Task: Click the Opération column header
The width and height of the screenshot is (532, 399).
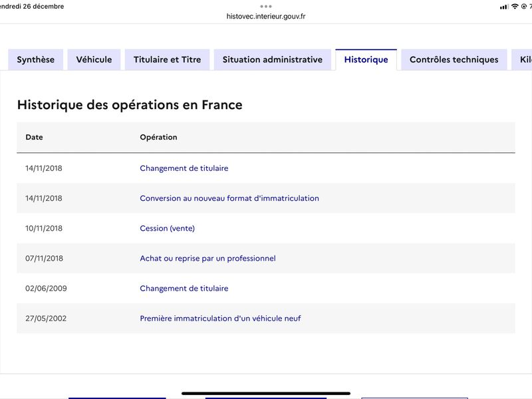Action: (158, 137)
